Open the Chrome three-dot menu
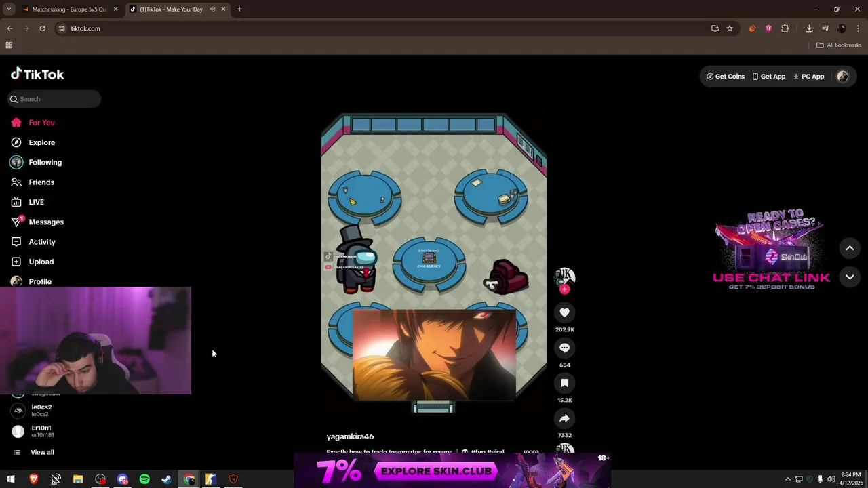 pos(859,28)
